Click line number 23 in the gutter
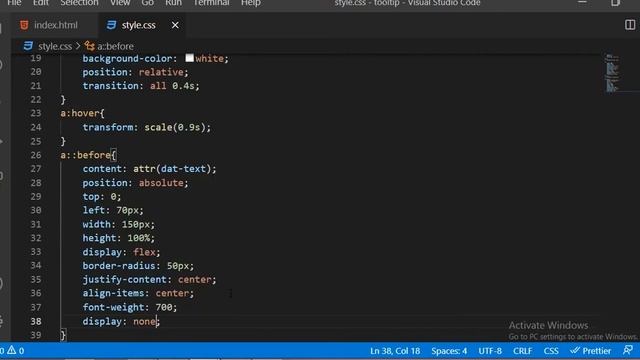 click(36, 113)
